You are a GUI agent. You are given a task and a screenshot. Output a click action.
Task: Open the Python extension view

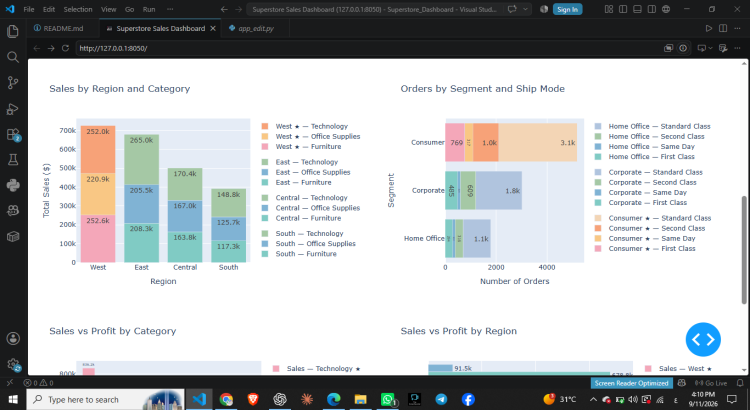(x=13, y=185)
